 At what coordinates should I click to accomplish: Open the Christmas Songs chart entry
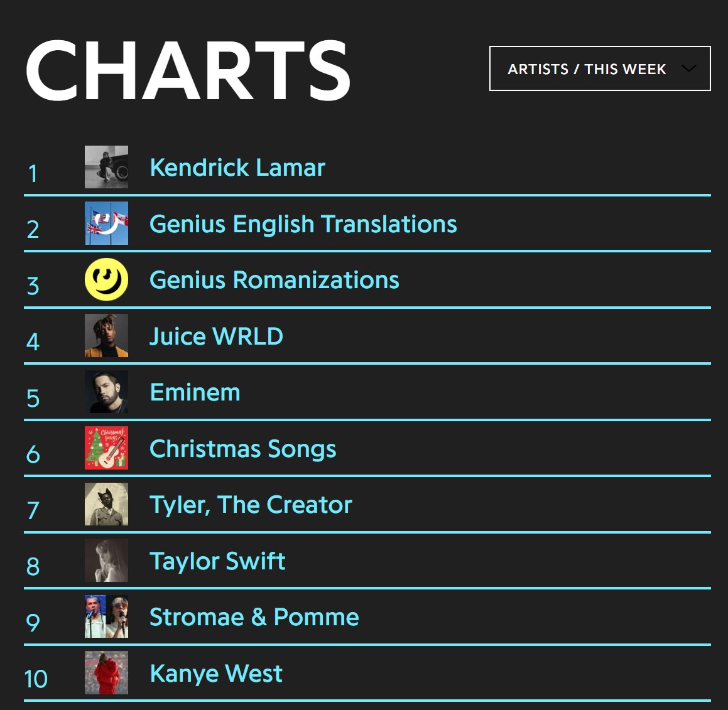click(x=242, y=448)
